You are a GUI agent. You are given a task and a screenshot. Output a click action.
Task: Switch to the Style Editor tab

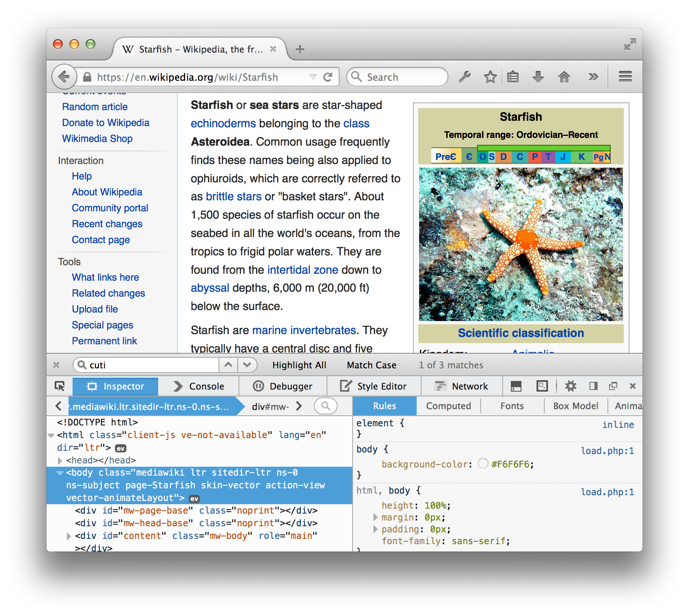point(374,386)
